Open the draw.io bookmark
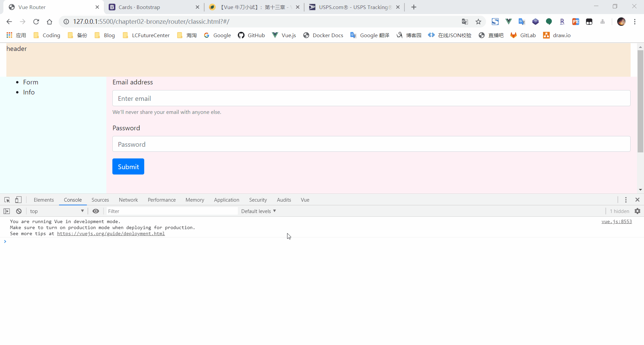Image resolution: width=644 pixels, height=345 pixels. [x=557, y=35]
